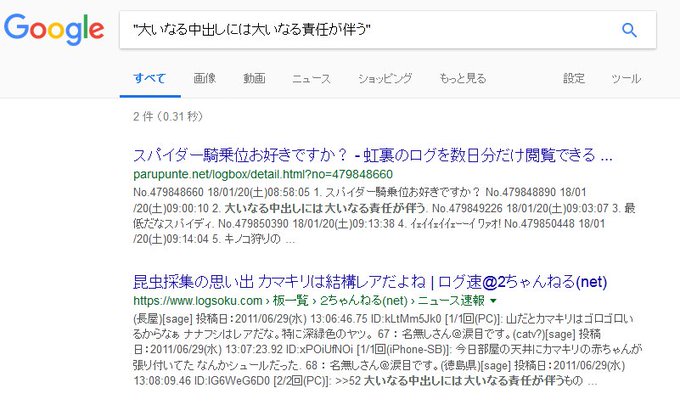The width and height of the screenshot is (680, 405).
Task: Open the 昆虫採集の思い出 result title
Action: pos(370,282)
